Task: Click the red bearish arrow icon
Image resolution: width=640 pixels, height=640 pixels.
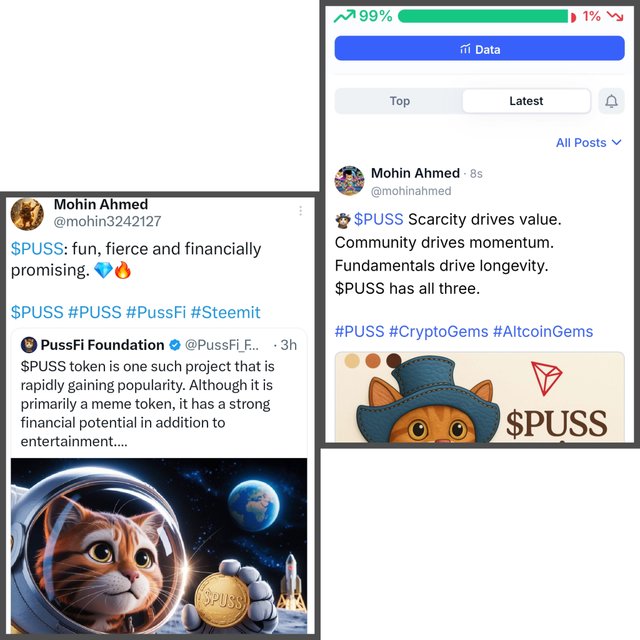Action: pyautogui.click(x=615, y=16)
